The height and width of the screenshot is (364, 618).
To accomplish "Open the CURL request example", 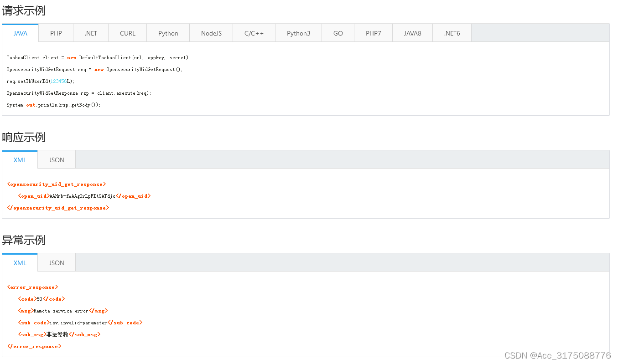I will 127,33.
